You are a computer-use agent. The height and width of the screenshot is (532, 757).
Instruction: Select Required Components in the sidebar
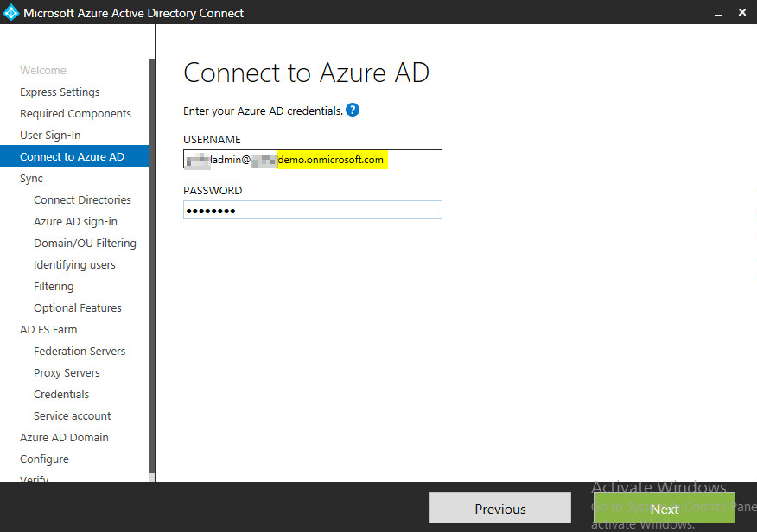pyautogui.click(x=75, y=114)
